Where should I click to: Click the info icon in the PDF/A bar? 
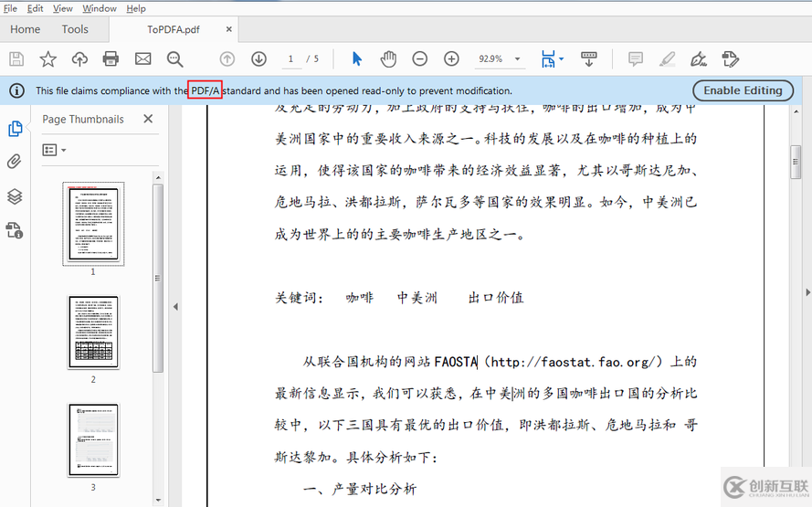[16, 90]
